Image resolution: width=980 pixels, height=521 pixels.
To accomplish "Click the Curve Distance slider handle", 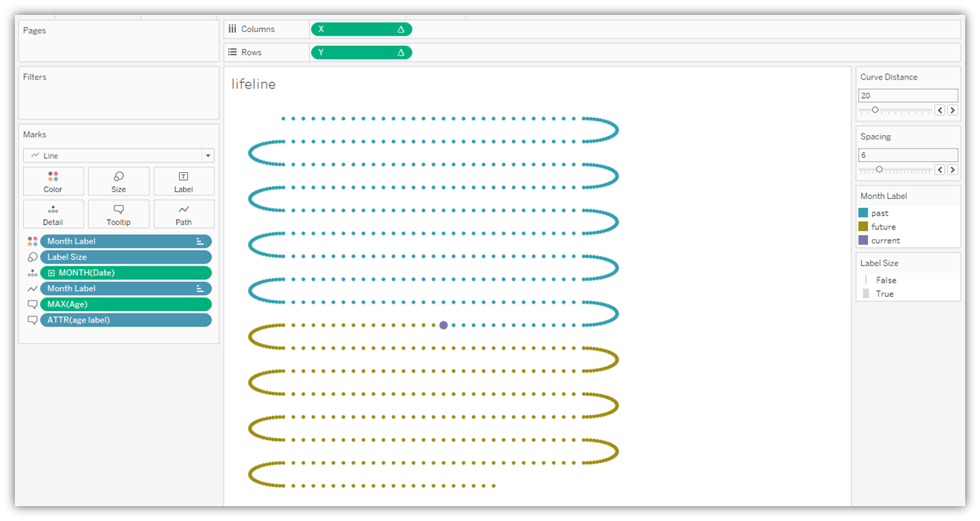I will click(875, 110).
